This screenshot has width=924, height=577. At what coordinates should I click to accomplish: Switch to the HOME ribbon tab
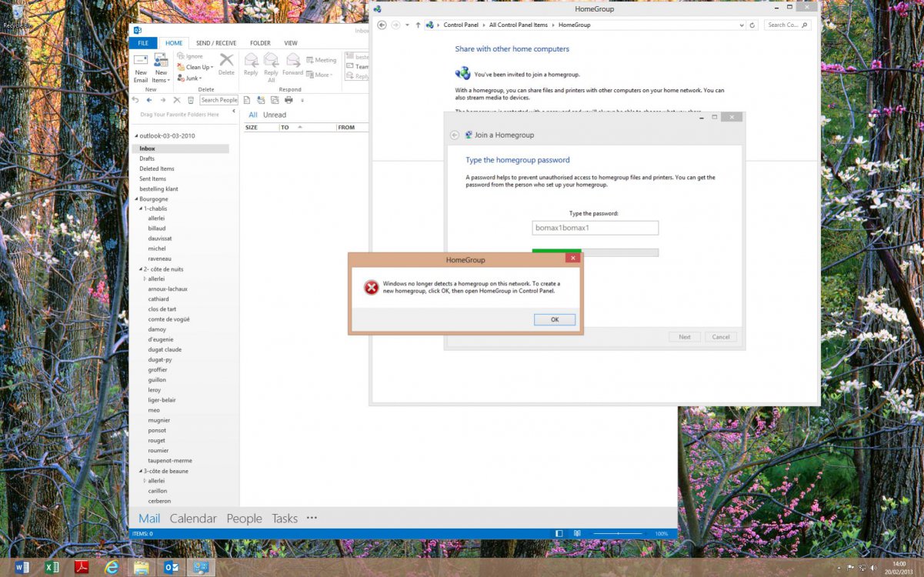174,43
